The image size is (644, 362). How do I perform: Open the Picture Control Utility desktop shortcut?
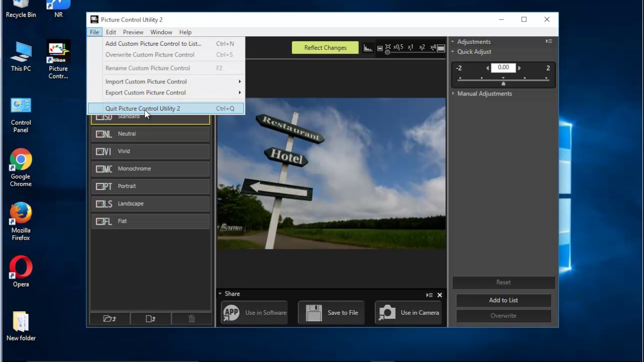tap(58, 60)
